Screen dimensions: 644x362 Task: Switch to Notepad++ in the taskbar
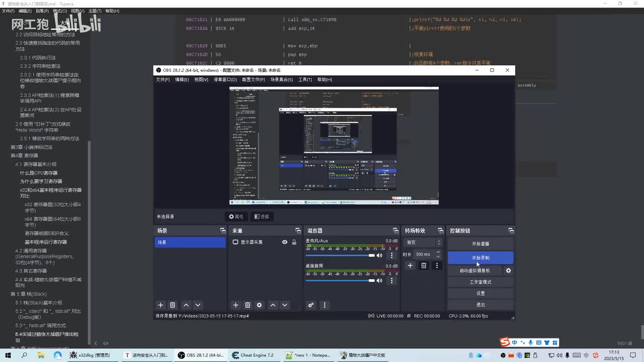pos(308,355)
